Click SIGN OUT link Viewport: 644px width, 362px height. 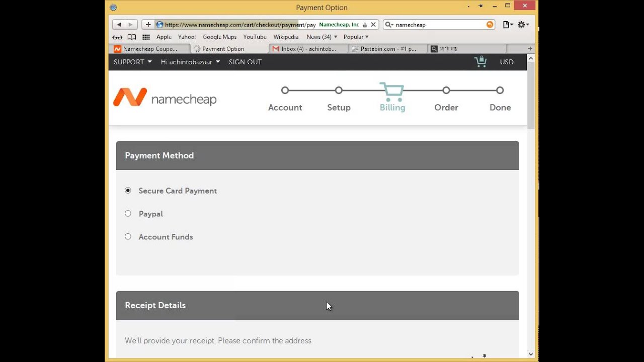[245, 62]
